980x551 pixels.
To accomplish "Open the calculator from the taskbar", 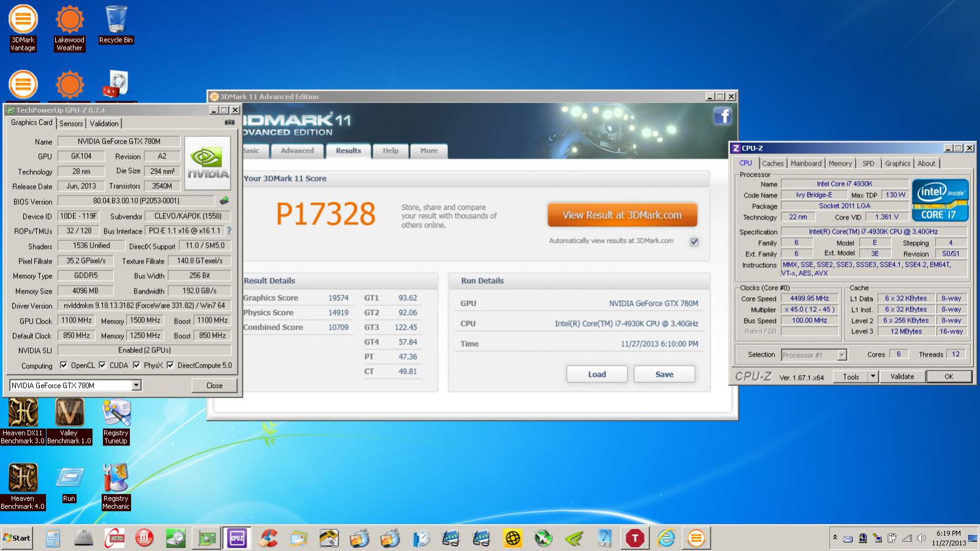I will point(53,538).
